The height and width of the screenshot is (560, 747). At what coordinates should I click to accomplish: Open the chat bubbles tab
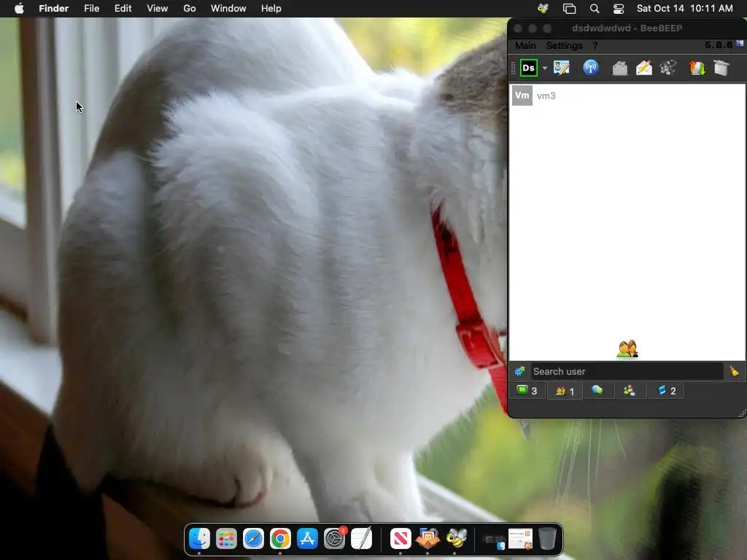(x=597, y=391)
